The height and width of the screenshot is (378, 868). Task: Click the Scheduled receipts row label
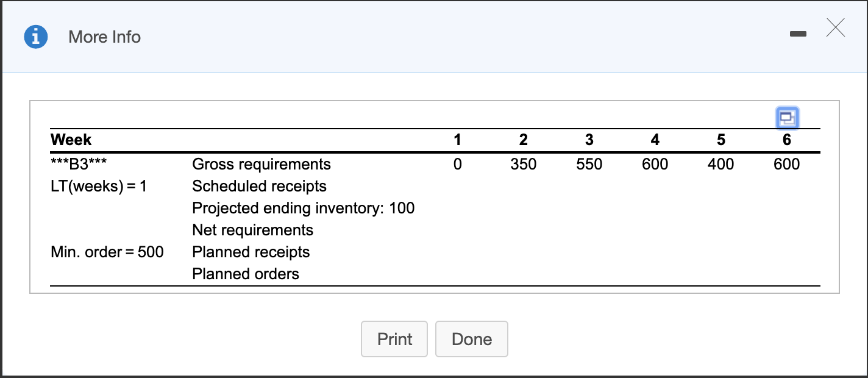point(259,186)
